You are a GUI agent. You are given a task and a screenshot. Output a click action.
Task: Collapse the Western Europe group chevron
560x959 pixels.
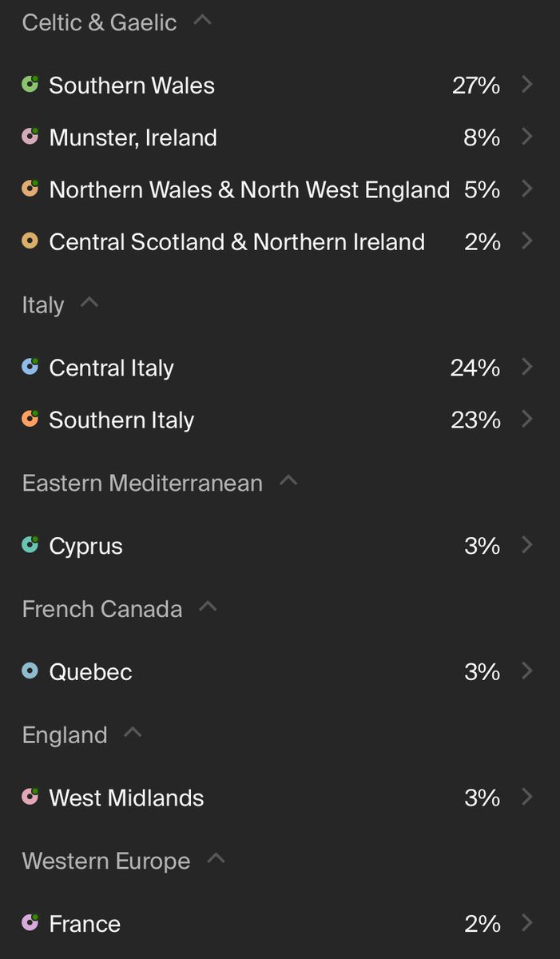tap(216, 858)
